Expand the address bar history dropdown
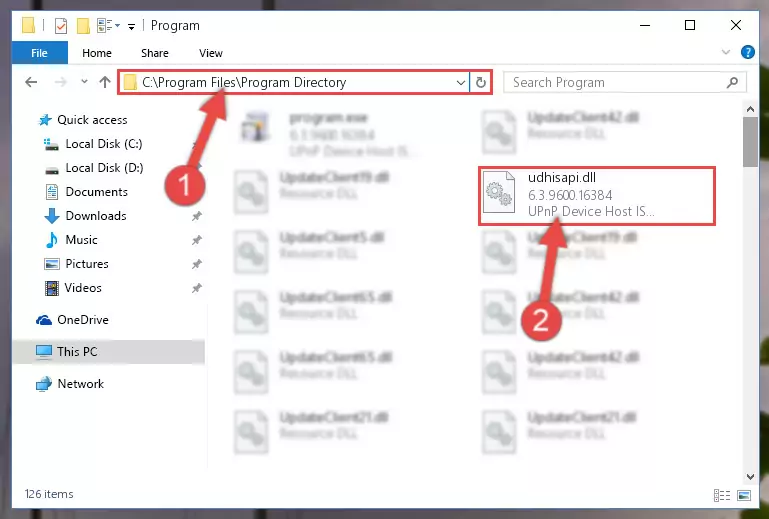This screenshot has width=769, height=519. (461, 82)
